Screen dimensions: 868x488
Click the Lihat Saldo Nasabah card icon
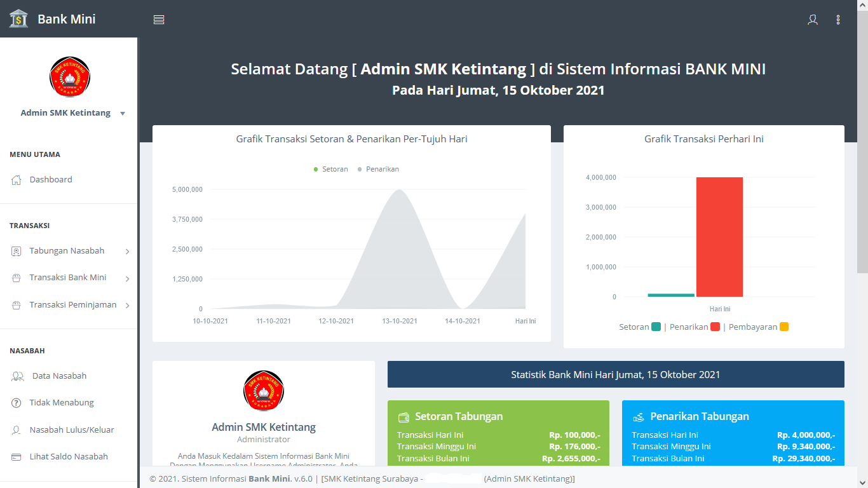coord(17,457)
